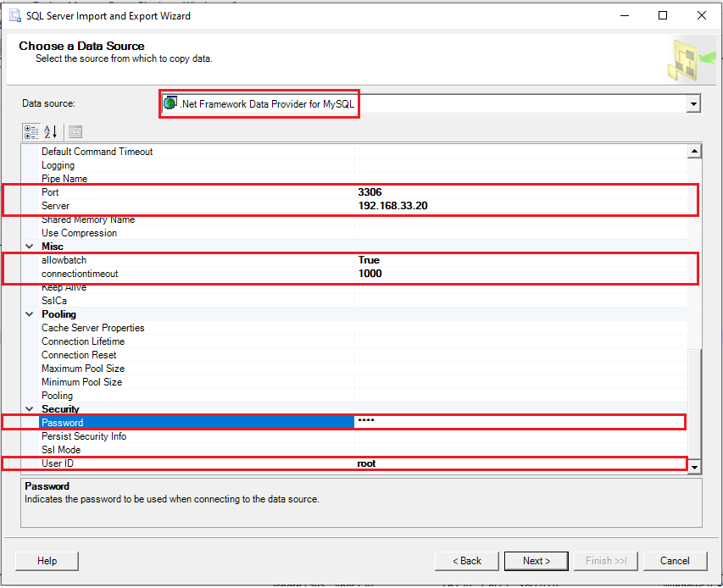Click the Back button
The width and height of the screenshot is (723, 588).
tap(467, 561)
